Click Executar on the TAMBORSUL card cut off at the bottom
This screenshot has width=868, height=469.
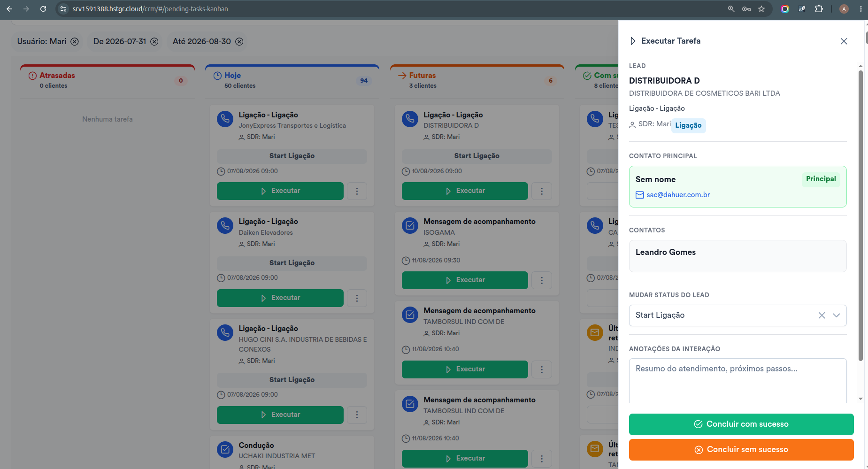pyautogui.click(x=465, y=459)
